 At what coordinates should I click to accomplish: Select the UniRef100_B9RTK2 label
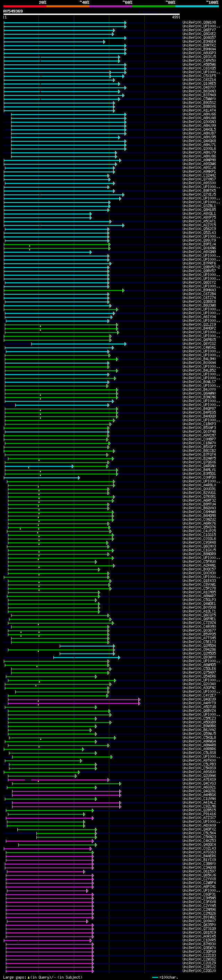tap(199, 45)
